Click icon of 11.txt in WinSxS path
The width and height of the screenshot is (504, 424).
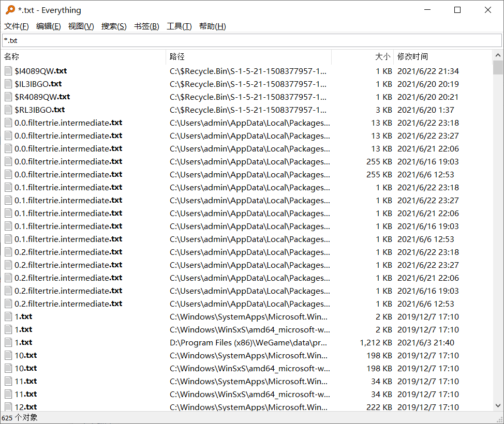(x=8, y=394)
